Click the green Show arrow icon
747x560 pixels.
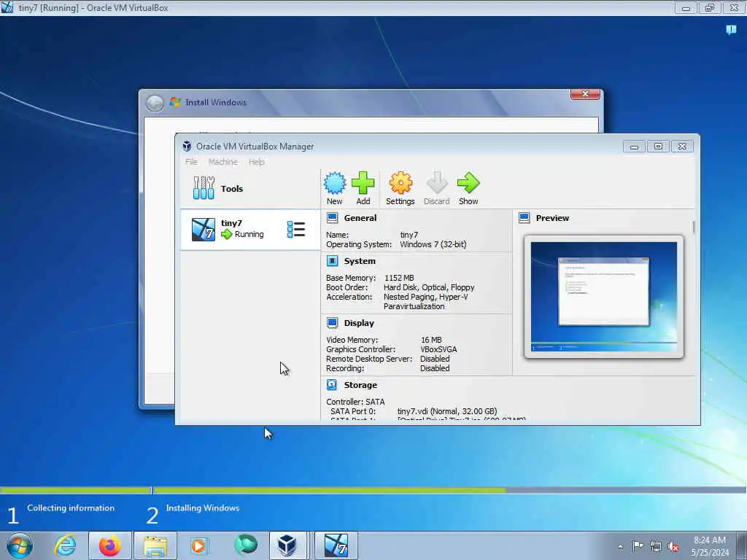468,183
